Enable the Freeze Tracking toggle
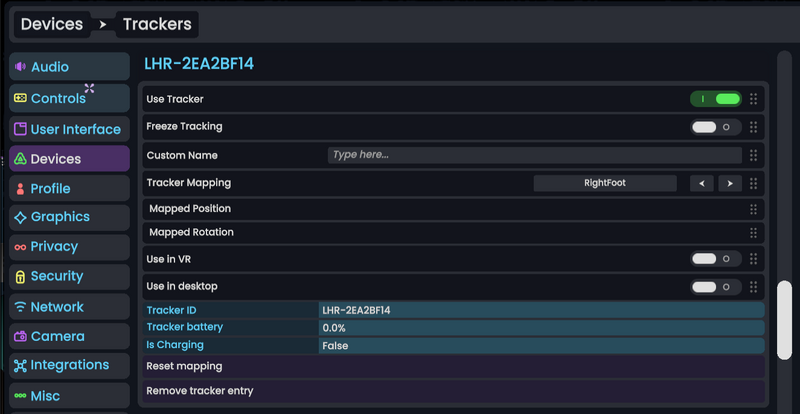Image resolution: width=800 pixels, height=414 pixels. 716,127
